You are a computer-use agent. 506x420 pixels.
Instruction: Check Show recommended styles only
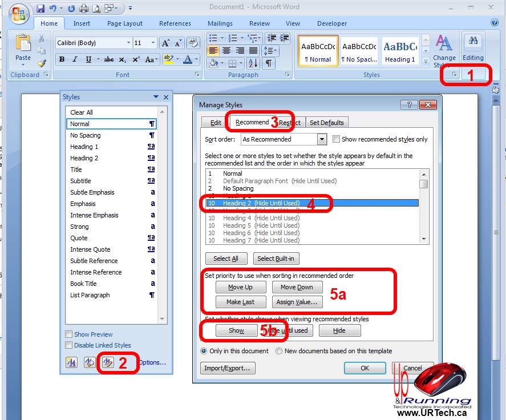coord(335,139)
